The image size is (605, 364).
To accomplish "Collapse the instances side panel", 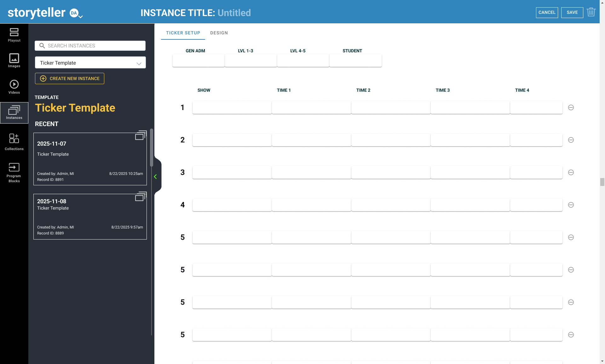I will point(155,177).
